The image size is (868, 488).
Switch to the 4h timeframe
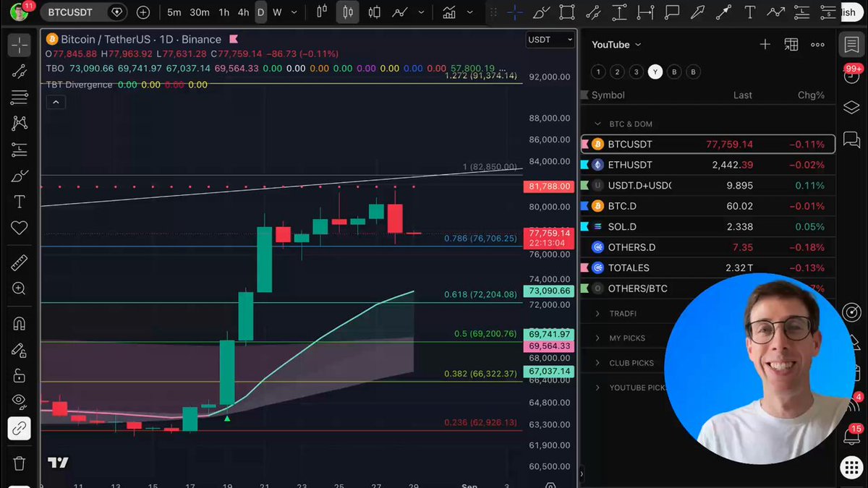point(244,12)
